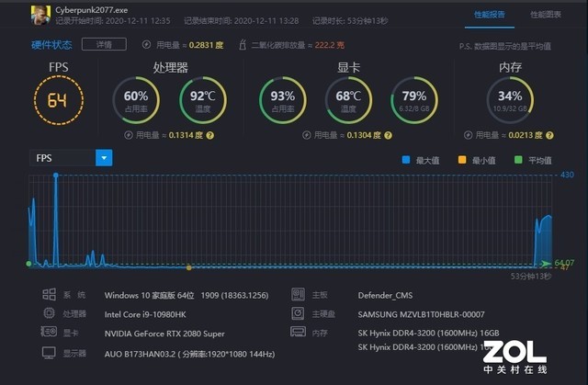588x385 pixels.
Task: Click the 430 maximum value label
Action: coord(567,175)
